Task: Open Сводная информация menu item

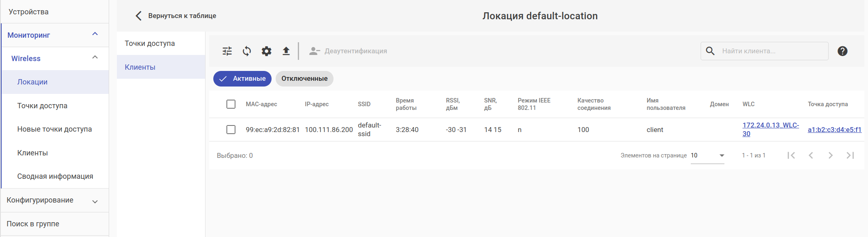Action: (55, 176)
